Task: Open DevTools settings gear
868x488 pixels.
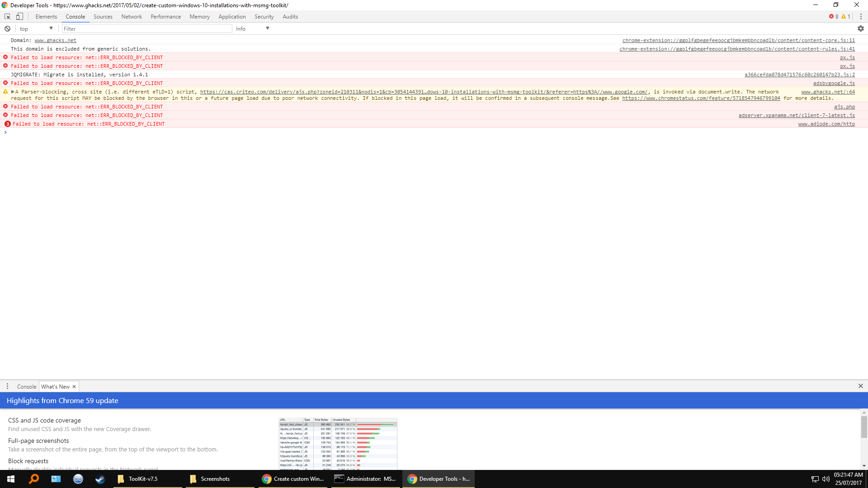Action: coord(860,28)
